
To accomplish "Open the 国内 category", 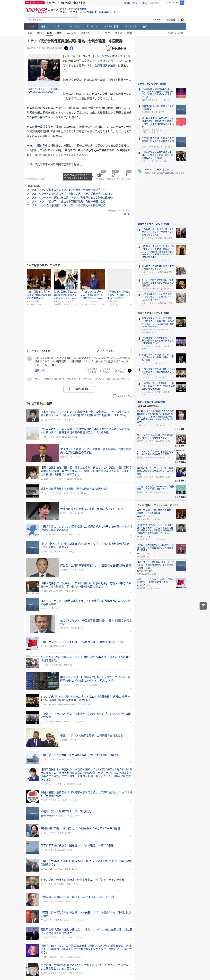I will tap(40, 33).
